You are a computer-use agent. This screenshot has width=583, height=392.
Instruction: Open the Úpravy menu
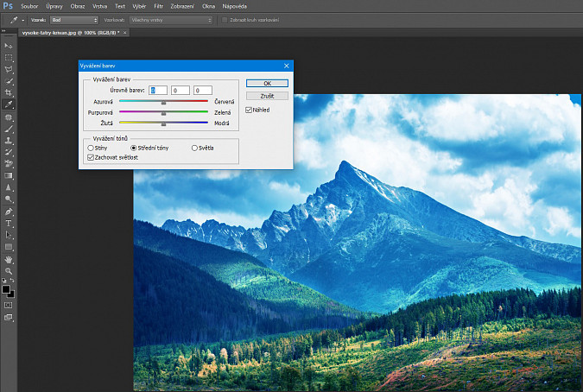point(54,6)
